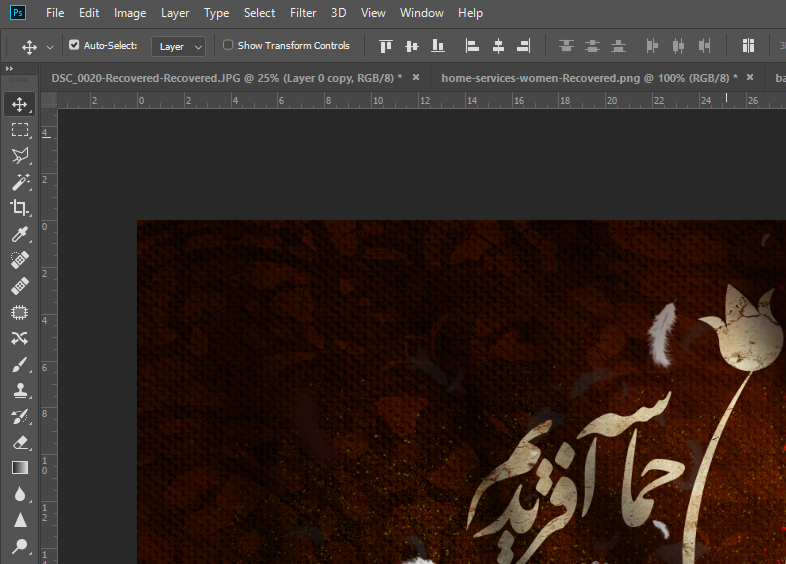Open the Edit menu
Image resolution: width=786 pixels, height=564 pixels.
(89, 13)
